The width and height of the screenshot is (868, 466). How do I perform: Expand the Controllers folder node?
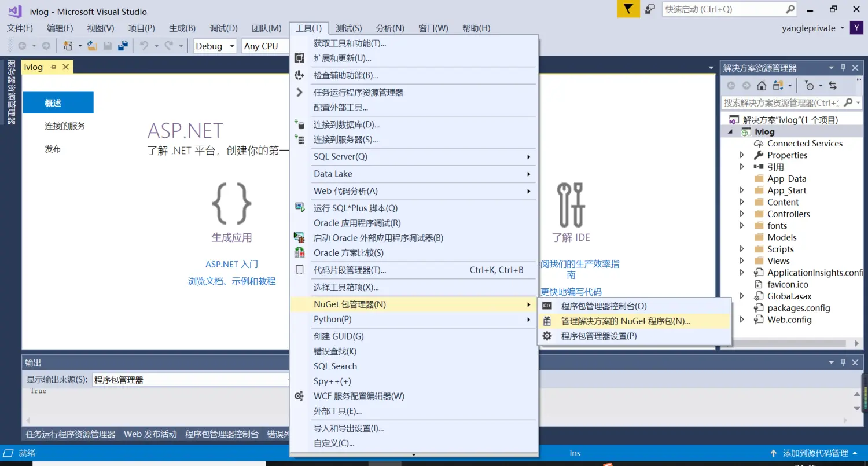(x=742, y=214)
